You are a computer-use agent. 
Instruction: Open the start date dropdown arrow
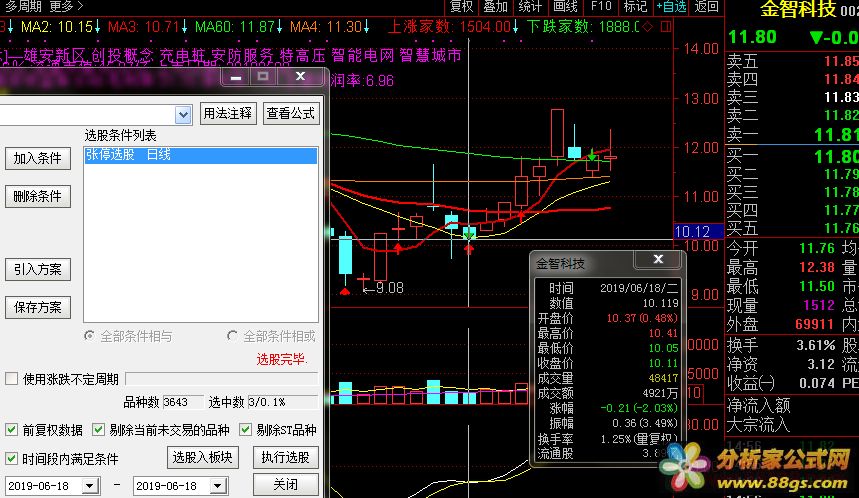pos(89,485)
